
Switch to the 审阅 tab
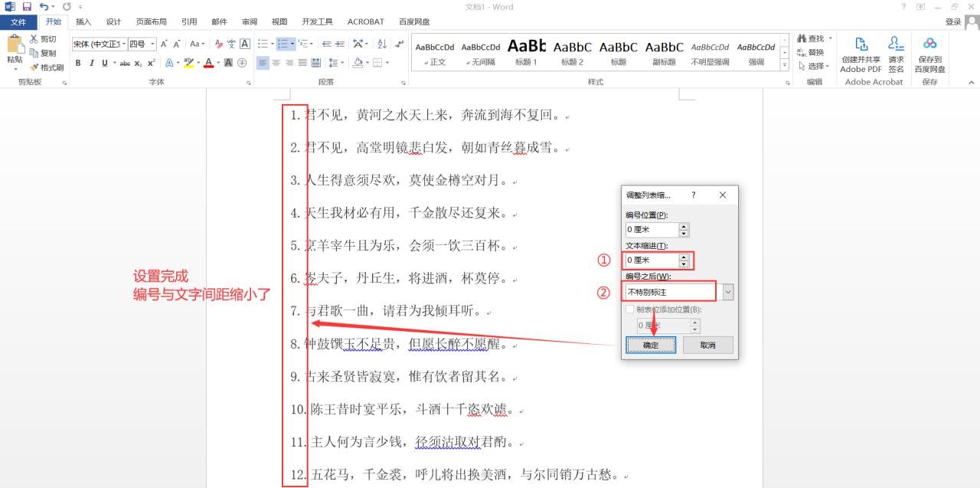point(250,21)
